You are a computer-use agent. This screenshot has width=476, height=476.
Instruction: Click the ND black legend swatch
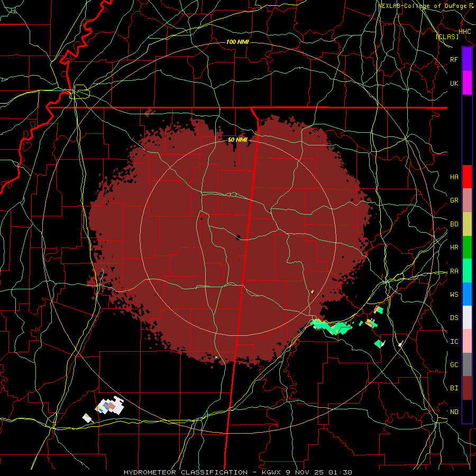tap(467, 411)
